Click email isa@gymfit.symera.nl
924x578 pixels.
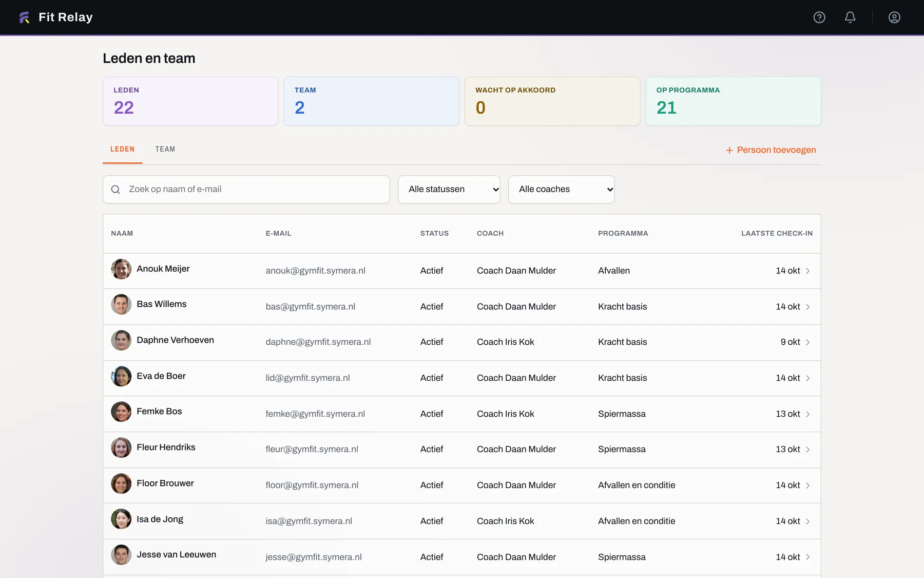(309, 521)
